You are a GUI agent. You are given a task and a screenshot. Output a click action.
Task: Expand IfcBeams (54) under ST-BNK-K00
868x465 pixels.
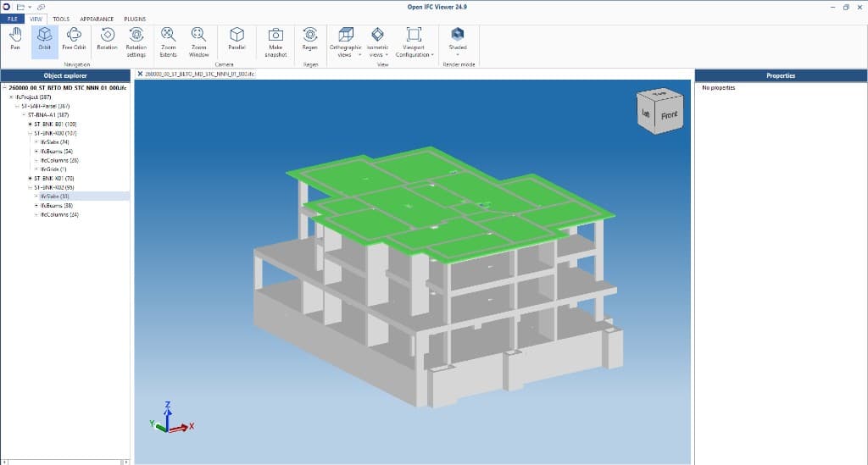click(x=36, y=152)
